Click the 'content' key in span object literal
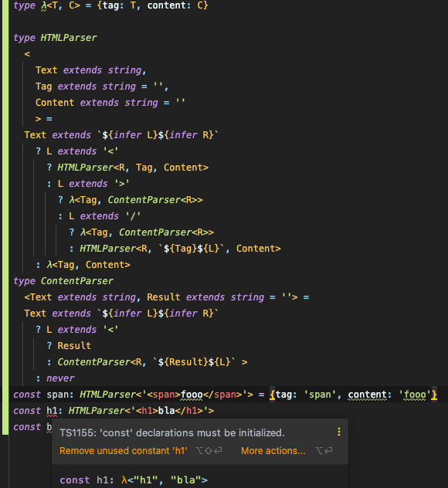The height and width of the screenshot is (488, 448). coord(368,395)
